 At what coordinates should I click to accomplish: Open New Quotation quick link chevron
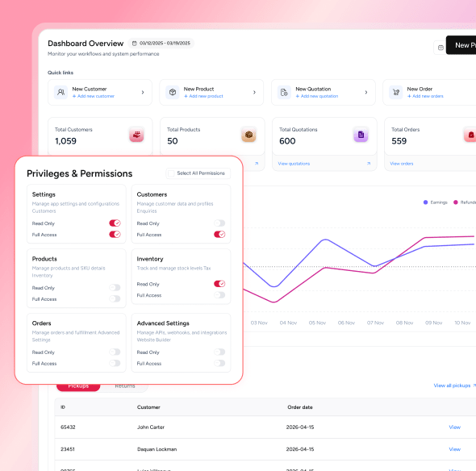click(366, 92)
